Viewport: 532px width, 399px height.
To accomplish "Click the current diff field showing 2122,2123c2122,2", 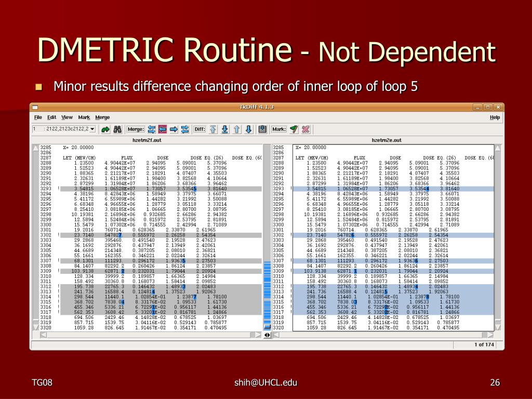I will pos(61,129).
